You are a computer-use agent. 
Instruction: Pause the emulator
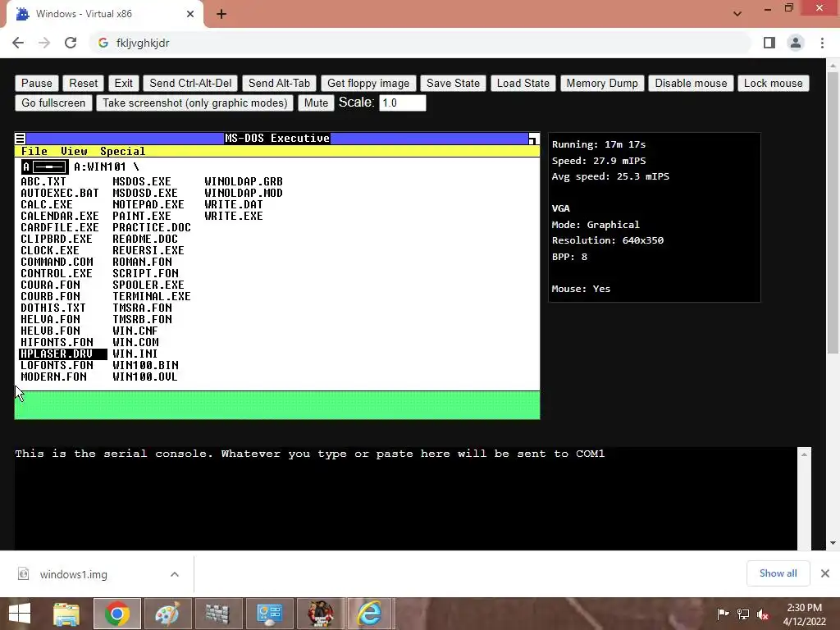(36, 84)
